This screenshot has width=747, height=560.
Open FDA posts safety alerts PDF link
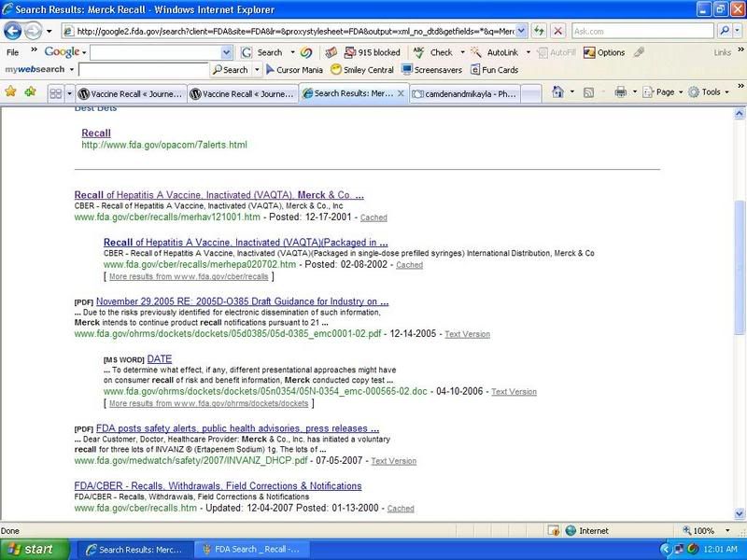click(238, 428)
